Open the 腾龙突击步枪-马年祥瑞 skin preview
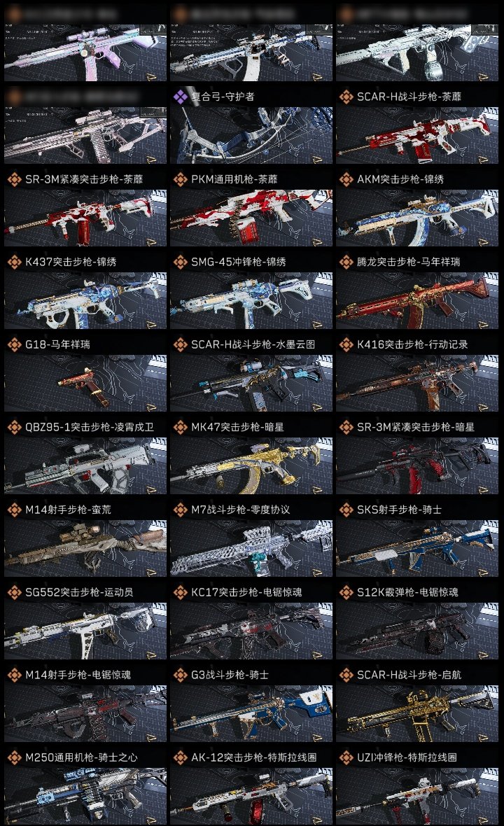504x826 pixels. [417, 301]
